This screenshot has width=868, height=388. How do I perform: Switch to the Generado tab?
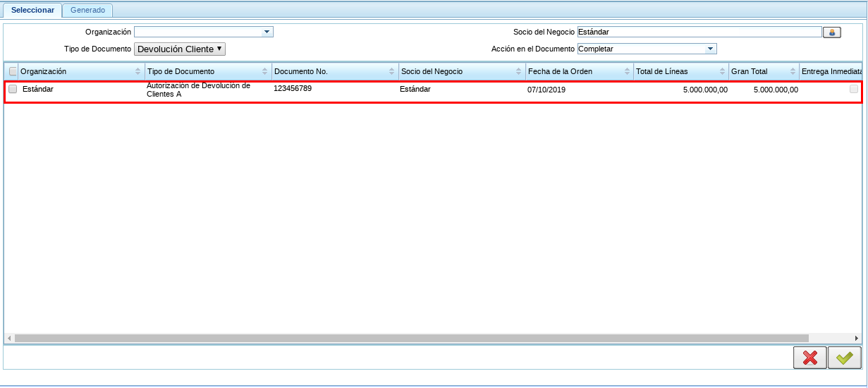click(87, 10)
